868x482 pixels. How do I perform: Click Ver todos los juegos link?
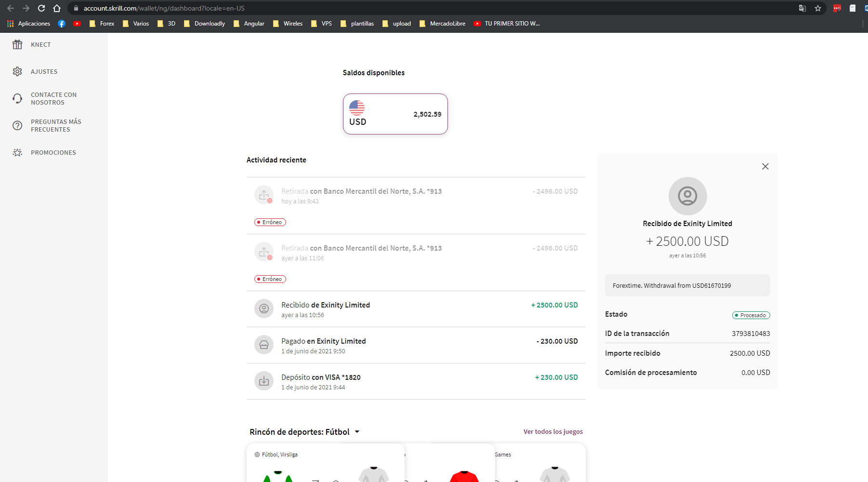pos(553,432)
